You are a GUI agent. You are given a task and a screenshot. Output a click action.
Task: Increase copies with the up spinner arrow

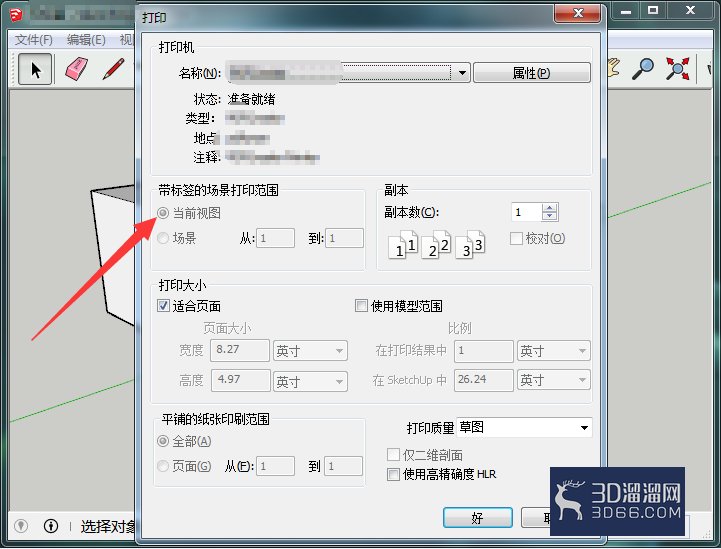(x=550, y=207)
